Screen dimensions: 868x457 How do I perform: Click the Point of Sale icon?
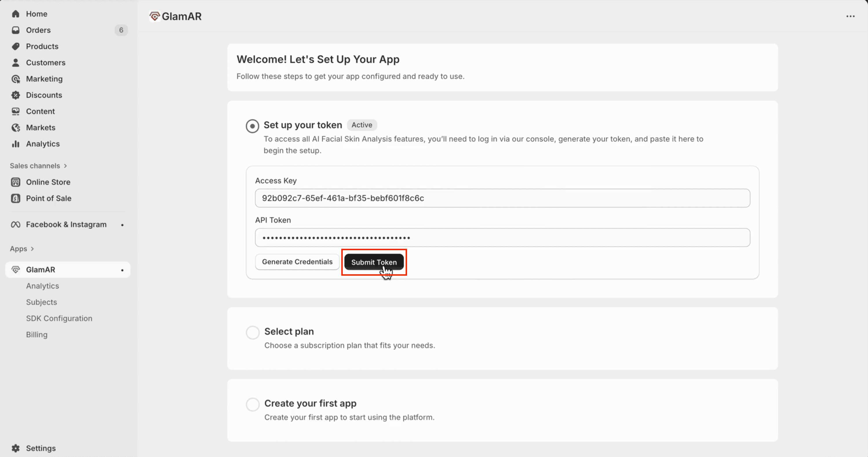pos(16,198)
